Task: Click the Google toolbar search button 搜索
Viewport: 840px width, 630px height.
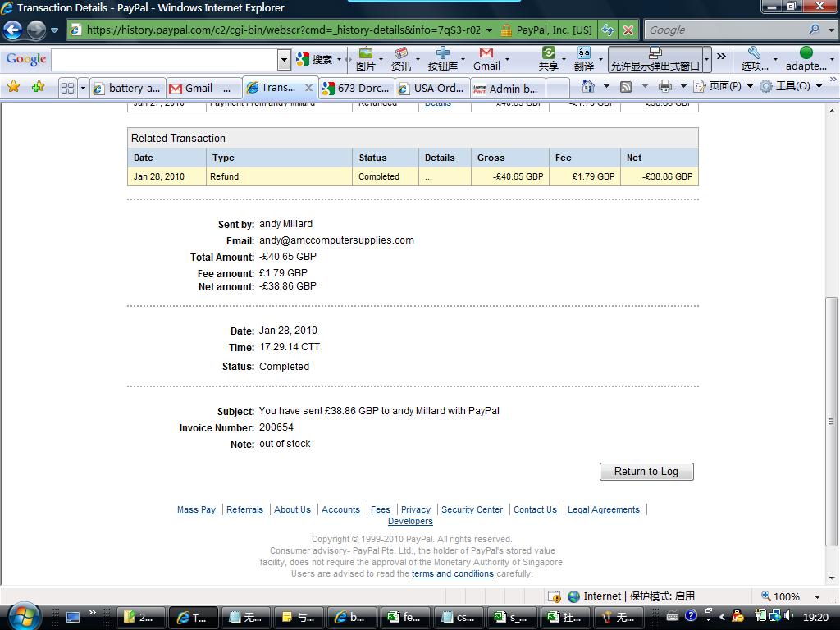Action: pos(314,59)
